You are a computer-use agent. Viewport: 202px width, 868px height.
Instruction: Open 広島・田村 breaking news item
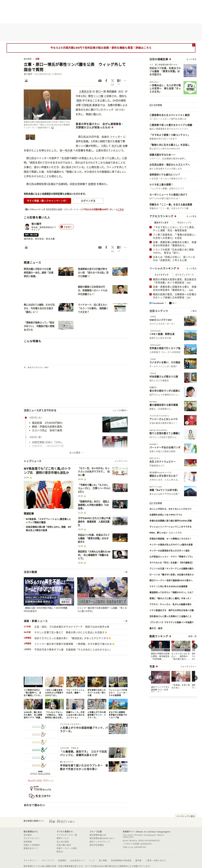pyautogui.click(x=72, y=627)
